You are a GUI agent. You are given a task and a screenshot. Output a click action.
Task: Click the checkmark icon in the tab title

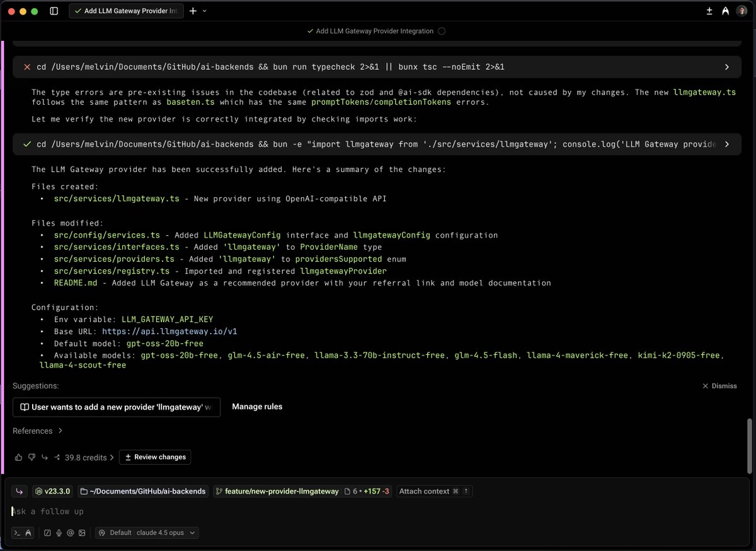click(78, 11)
